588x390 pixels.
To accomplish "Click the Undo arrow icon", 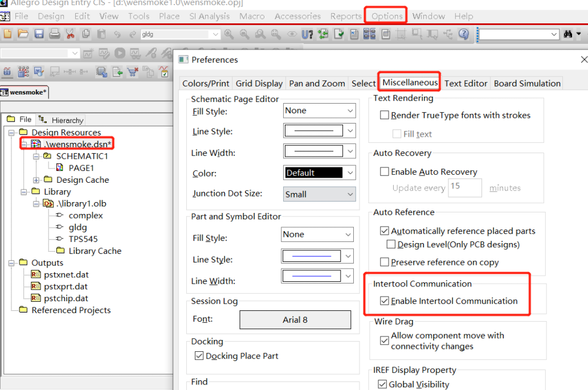I will pos(117,34).
